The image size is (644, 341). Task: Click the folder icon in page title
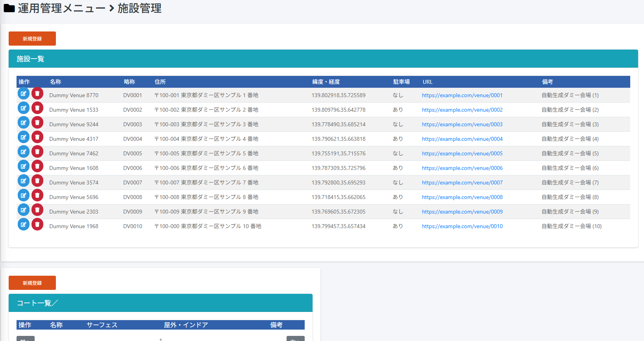(x=9, y=8)
